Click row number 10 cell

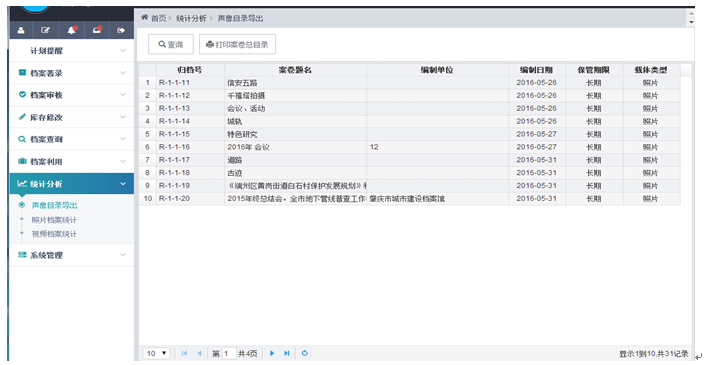click(148, 198)
